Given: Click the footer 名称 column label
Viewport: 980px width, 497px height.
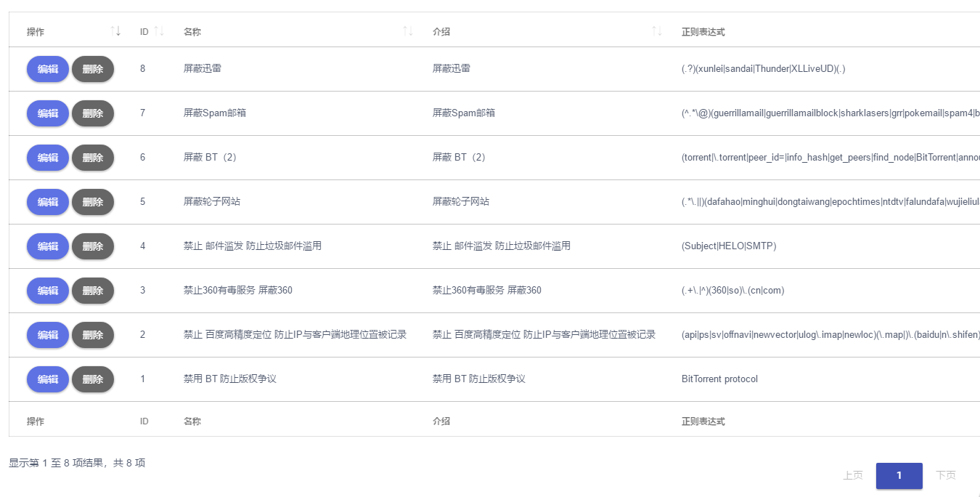Looking at the screenshot, I should [192, 421].
